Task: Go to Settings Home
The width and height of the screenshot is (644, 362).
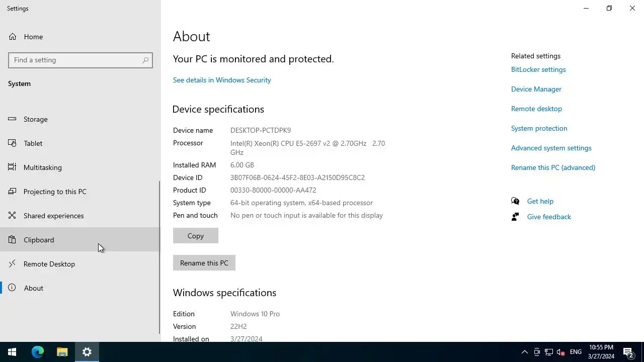Action: point(79,37)
